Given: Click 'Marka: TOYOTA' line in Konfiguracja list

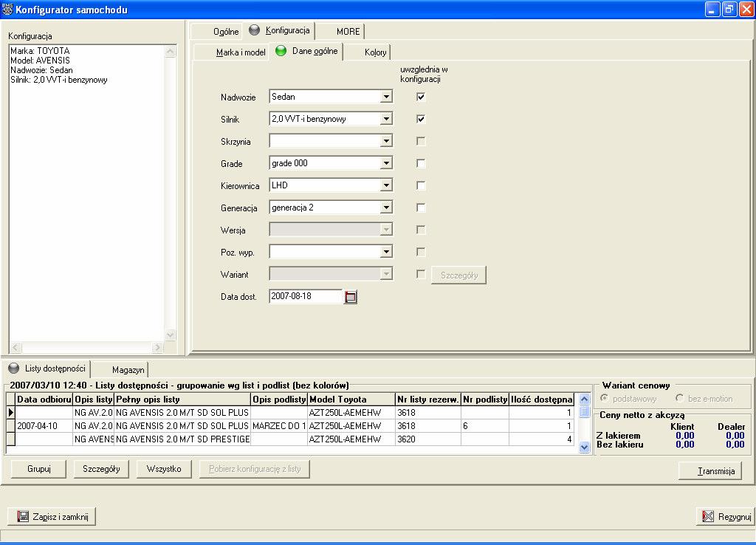Looking at the screenshot, I should click(x=40, y=51).
